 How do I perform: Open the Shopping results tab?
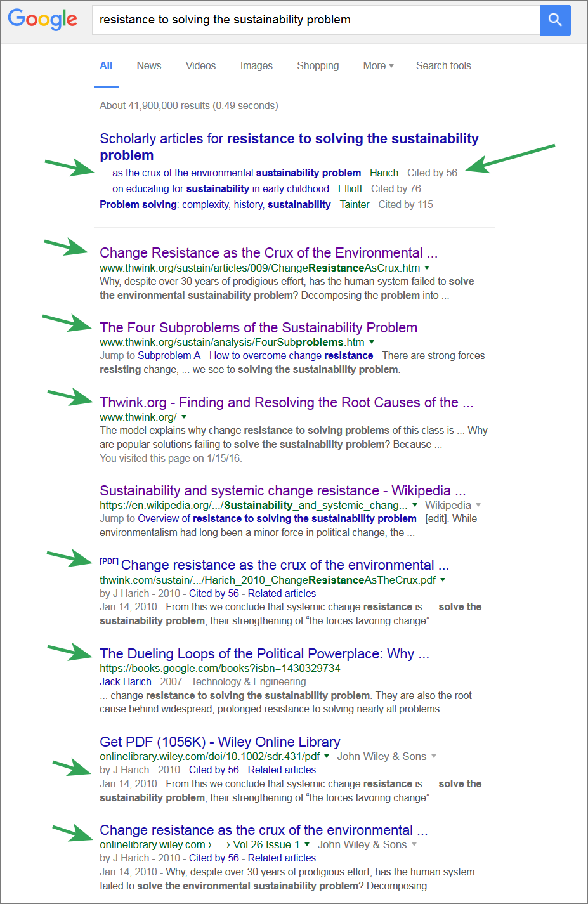[318, 66]
